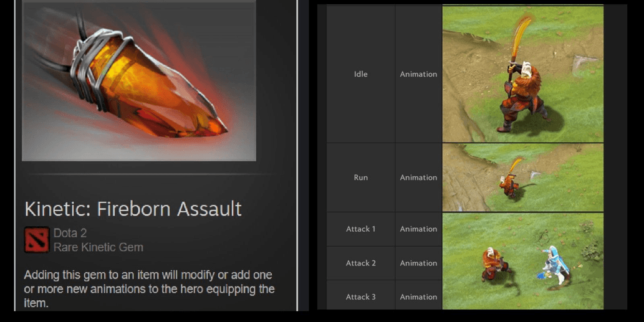Click the red-armored hero in the attack preview
Screen dimensions: 644x322
(494, 262)
